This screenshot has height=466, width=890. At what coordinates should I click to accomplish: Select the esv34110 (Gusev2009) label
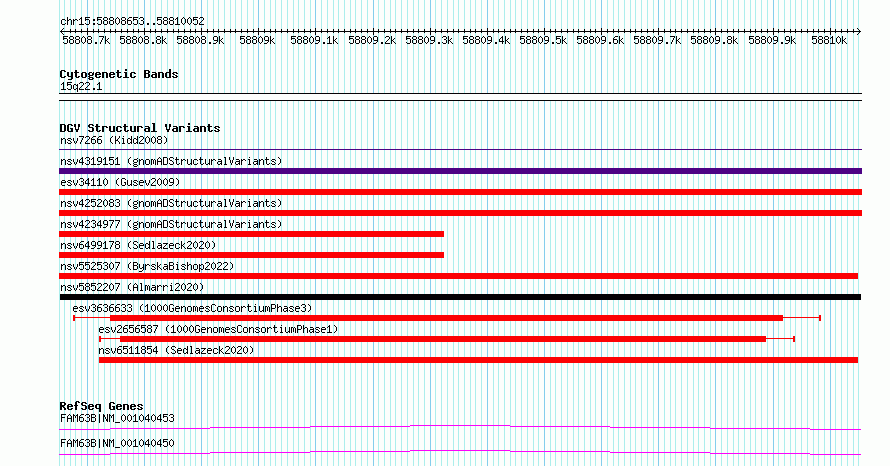120,182
